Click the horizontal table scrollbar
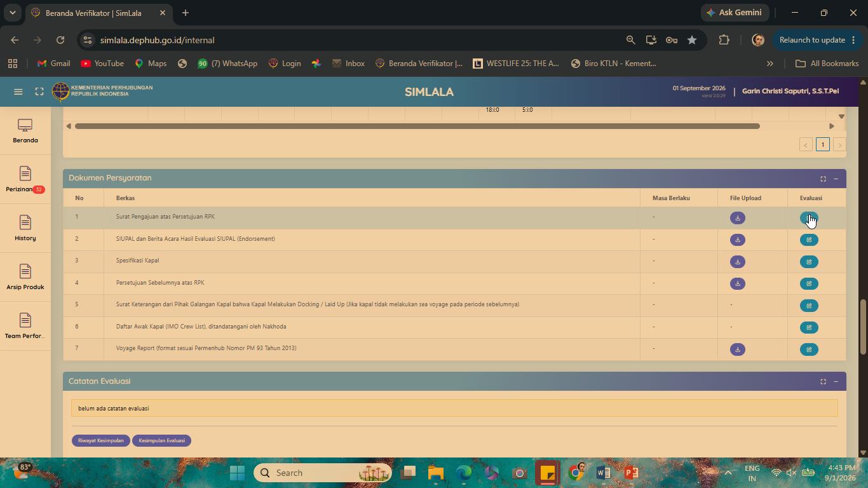 coord(417,126)
